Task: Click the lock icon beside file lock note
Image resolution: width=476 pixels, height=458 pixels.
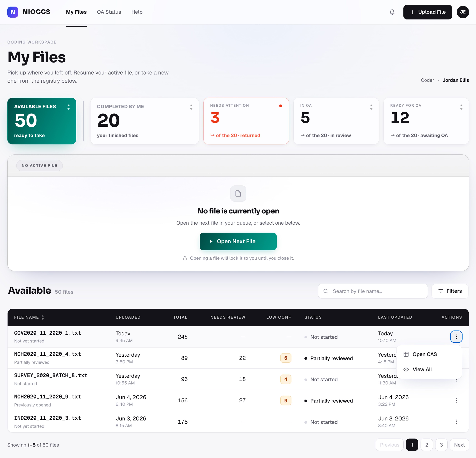Action: [x=185, y=258]
